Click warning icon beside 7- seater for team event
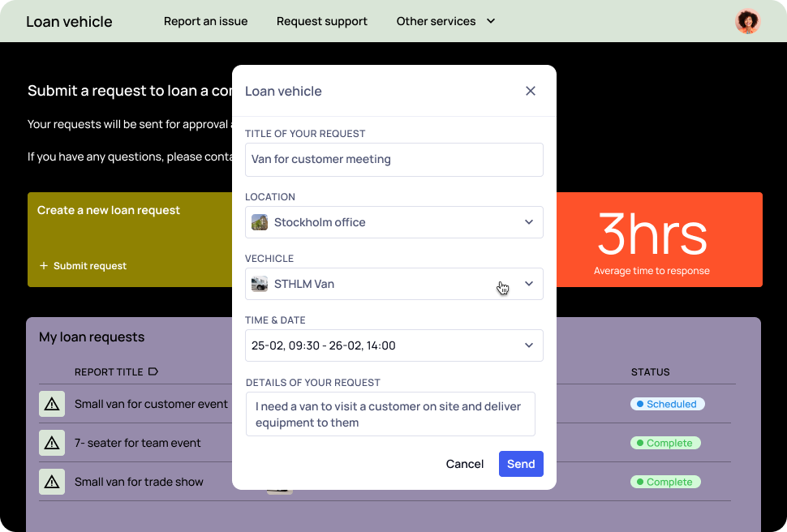 (52, 443)
